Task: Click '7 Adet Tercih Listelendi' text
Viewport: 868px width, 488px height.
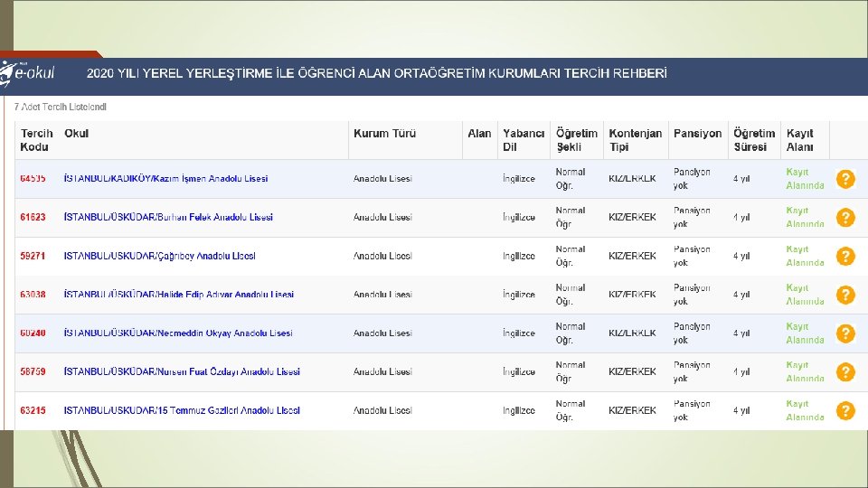Action: [x=61, y=107]
